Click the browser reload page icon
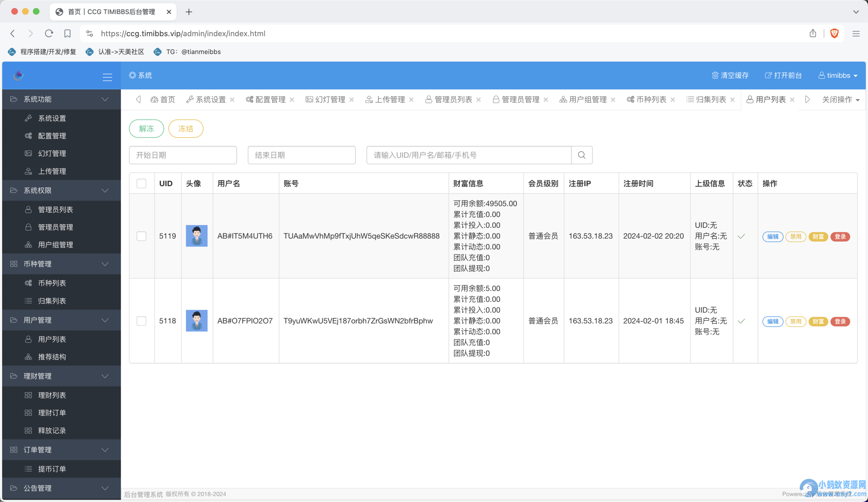 (49, 33)
